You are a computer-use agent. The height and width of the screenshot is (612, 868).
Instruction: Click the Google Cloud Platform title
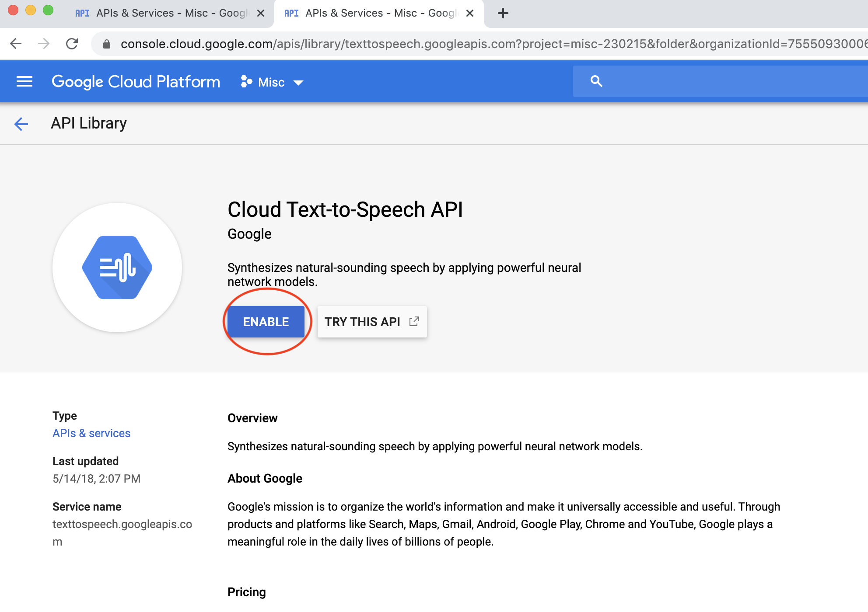pyautogui.click(x=136, y=82)
